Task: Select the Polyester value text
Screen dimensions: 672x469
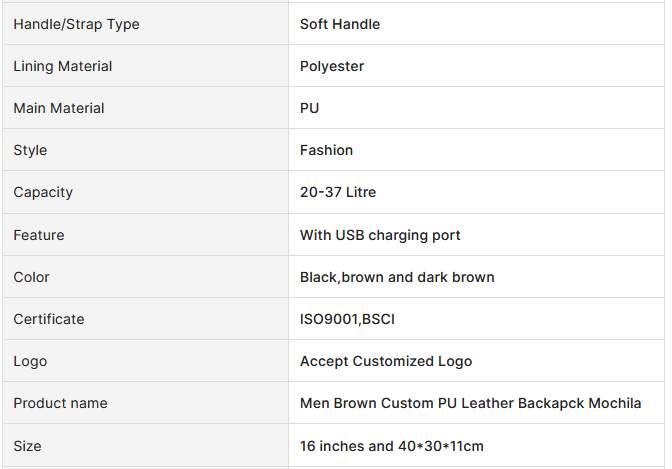Action: tap(332, 66)
